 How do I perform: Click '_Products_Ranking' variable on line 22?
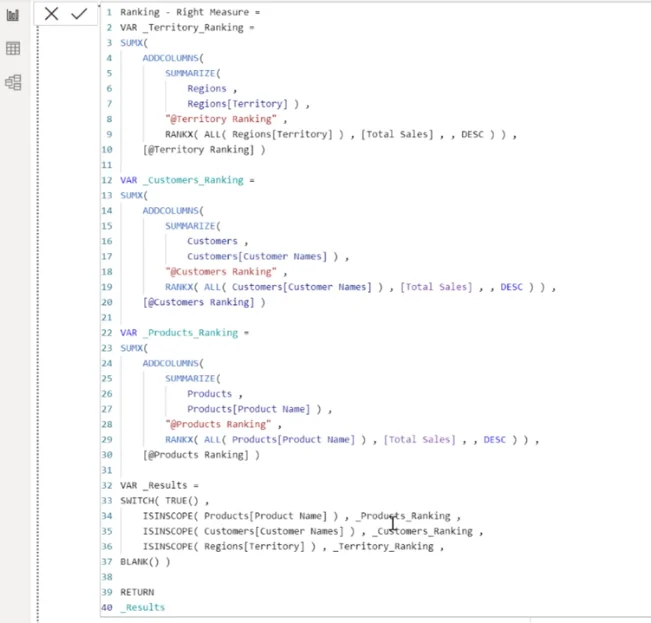[190, 333]
